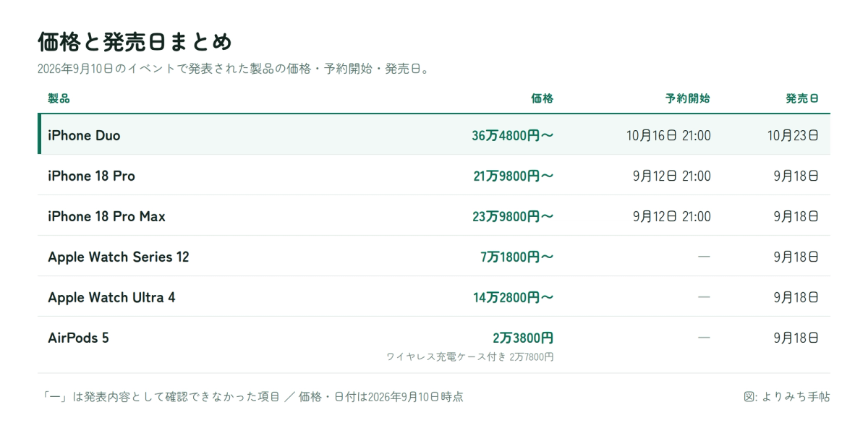Click the credit 図: よりみち手帖
The width and height of the screenshot is (868, 423).
pyautogui.click(x=787, y=396)
